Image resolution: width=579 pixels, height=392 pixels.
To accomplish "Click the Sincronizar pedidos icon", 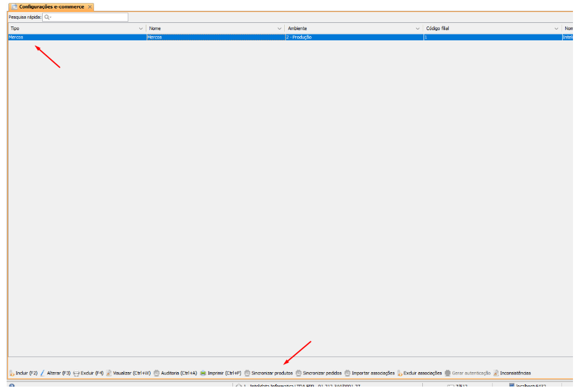I will pyautogui.click(x=299, y=373).
